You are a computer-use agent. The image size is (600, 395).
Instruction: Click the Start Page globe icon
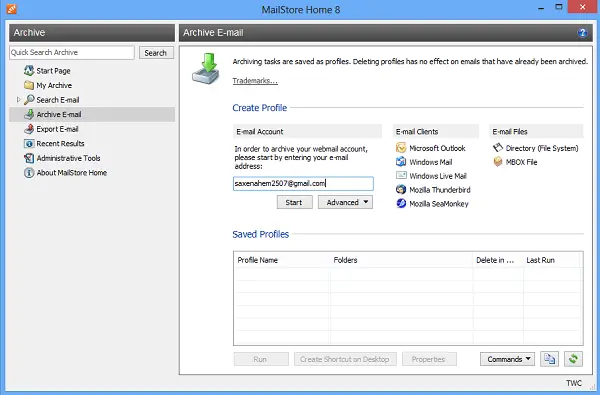click(29, 70)
